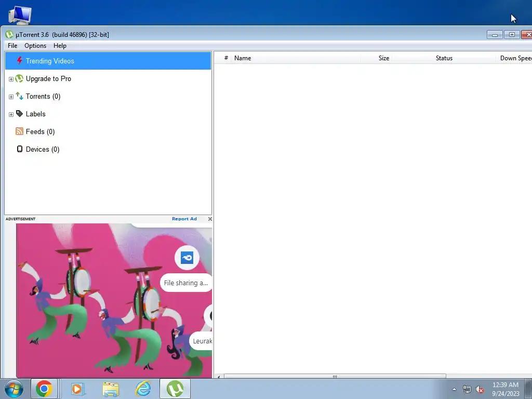The image size is (532, 399).
Task: Click the scrollbar left arrow
Action: click(219, 376)
